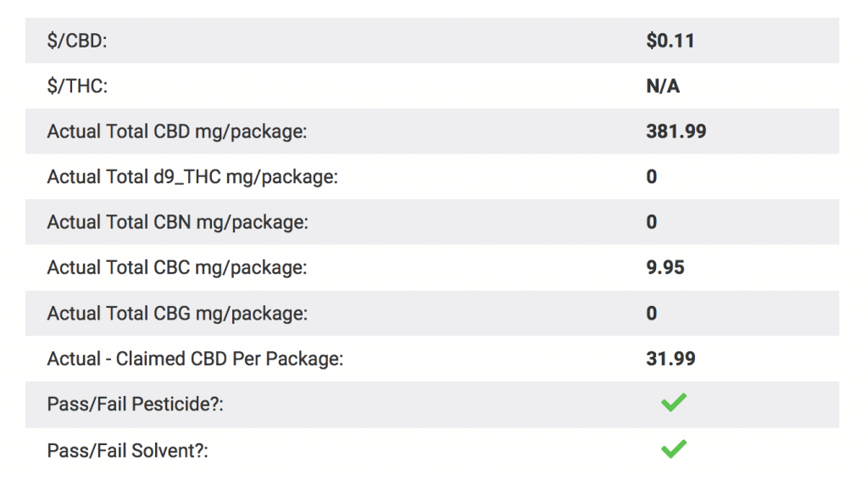Image resolution: width=868 pixels, height=479 pixels.
Task: Click the $0.11 price value
Action: click(x=670, y=41)
